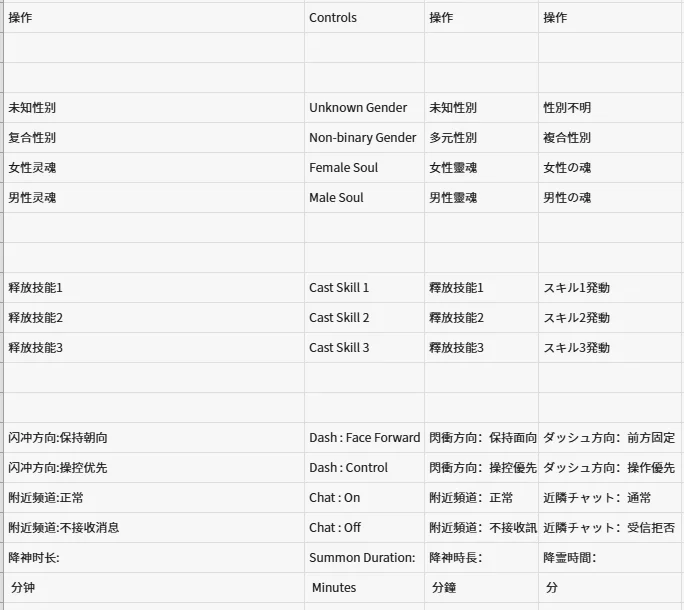Click the traditional Chinese cell '釋放技能2'
This screenshot has width=684, height=610.
tap(481, 318)
